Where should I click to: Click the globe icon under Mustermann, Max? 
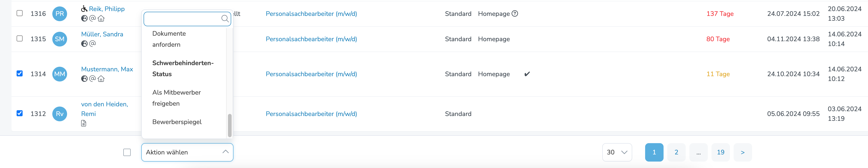point(84,78)
